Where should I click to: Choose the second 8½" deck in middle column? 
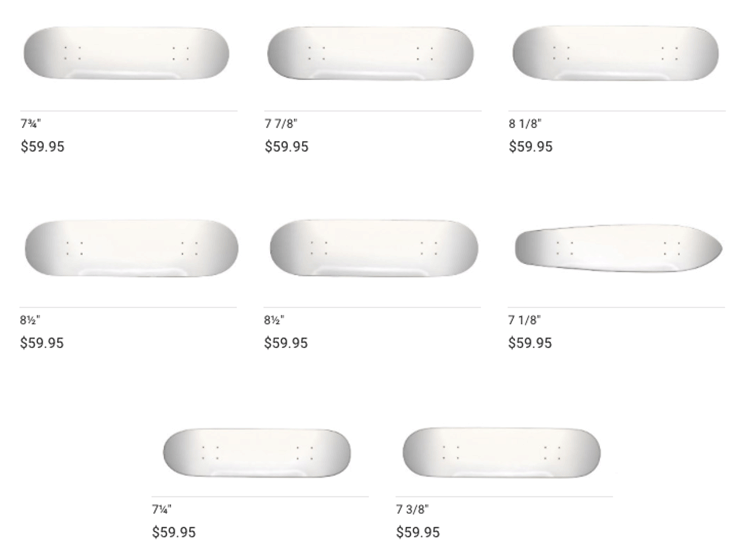[374, 248]
